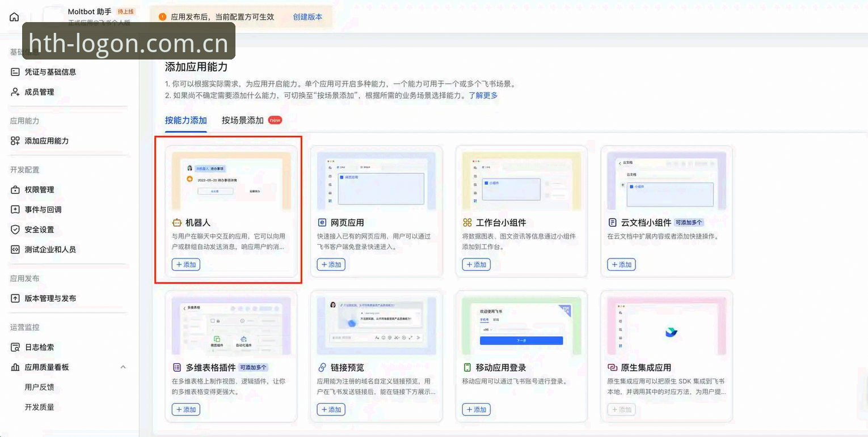The width and height of the screenshot is (868, 437).
Task: Click the 原生集成应用 preview thumbnail
Action: point(667,326)
